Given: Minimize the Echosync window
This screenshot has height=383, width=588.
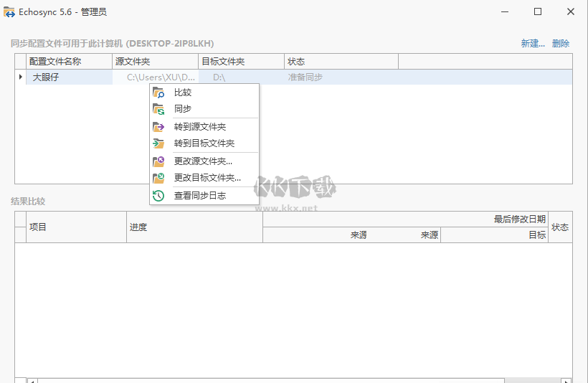Looking at the screenshot, I should point(505,12).
